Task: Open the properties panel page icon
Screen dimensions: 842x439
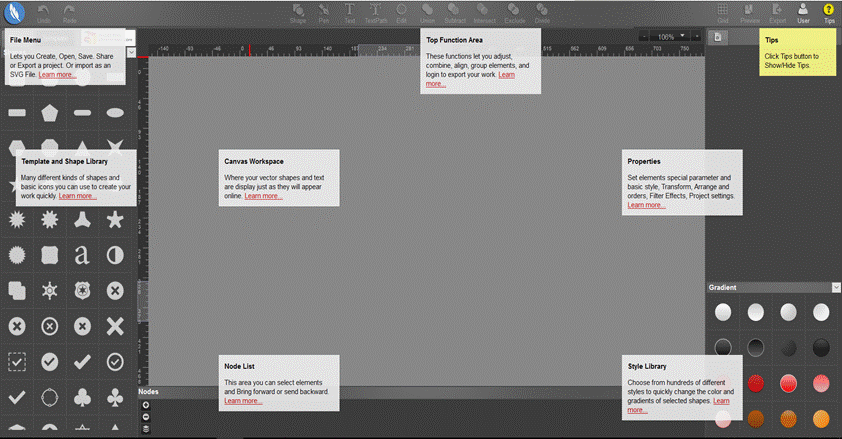Action: pyautogui.click(x=717, y=37)
